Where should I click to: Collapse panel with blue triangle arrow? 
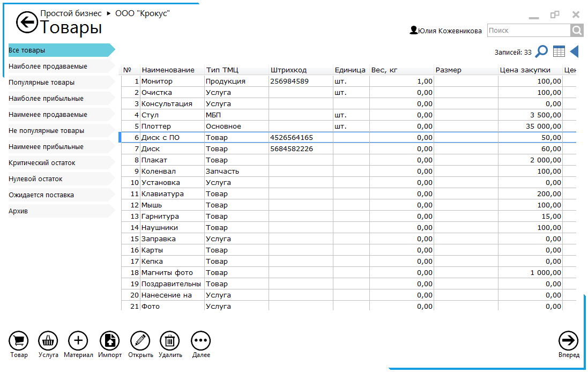click(x=574, y=51)
